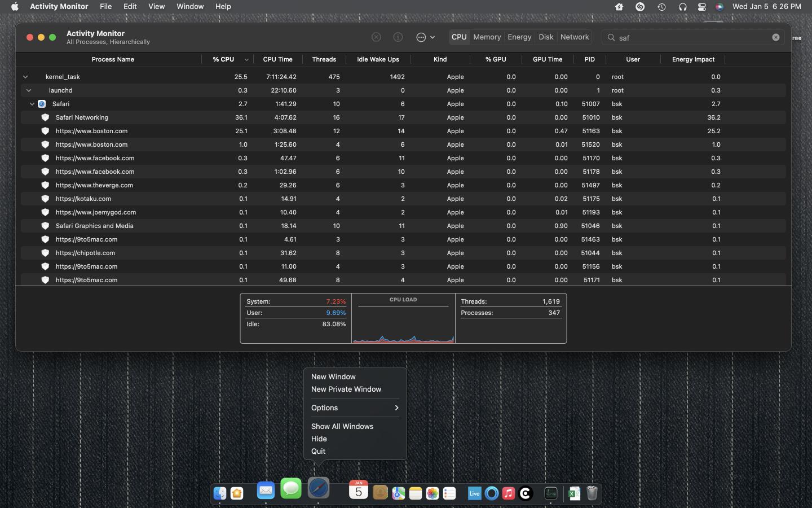
Task: Click the shield icon beside Safari Networking
Action: pos(45,117)
